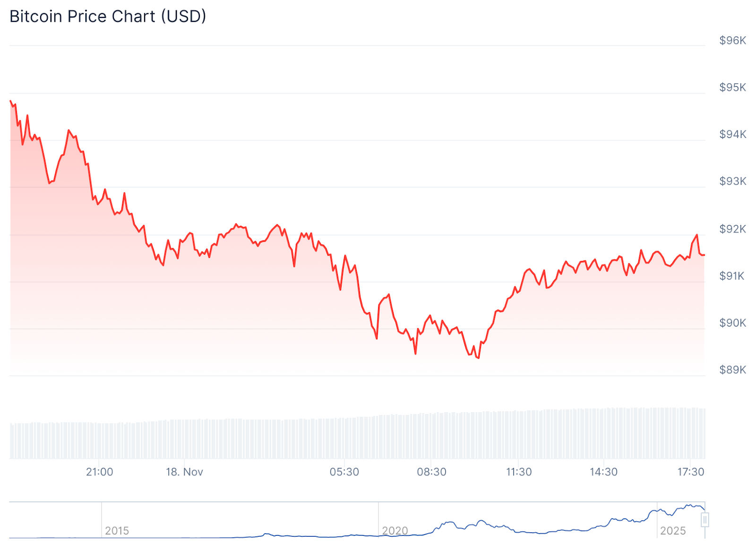Click the $93K price axis label
This screenshot has height=552, width=756.
point(732,181)
